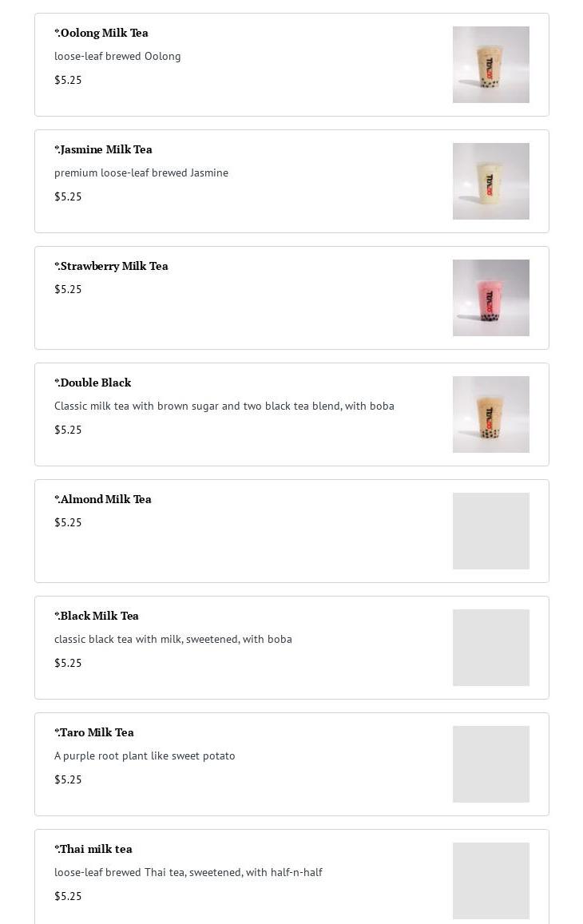Click the Double Black drink thumbnail

point(490,414)
